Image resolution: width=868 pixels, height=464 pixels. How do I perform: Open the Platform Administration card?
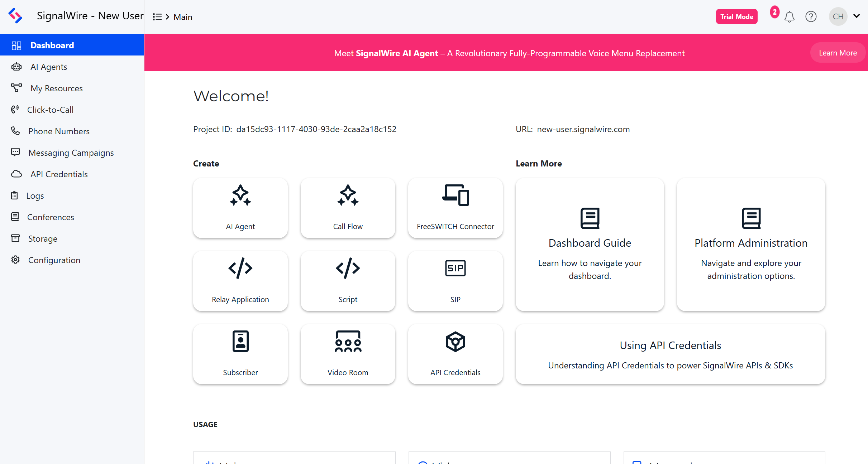751,245
